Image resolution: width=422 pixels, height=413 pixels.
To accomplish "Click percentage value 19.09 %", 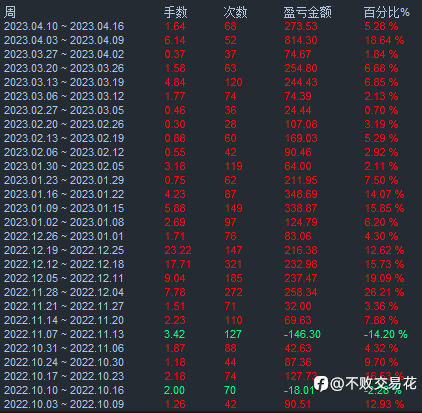I will pyautogui.click(x=384, y=278).
